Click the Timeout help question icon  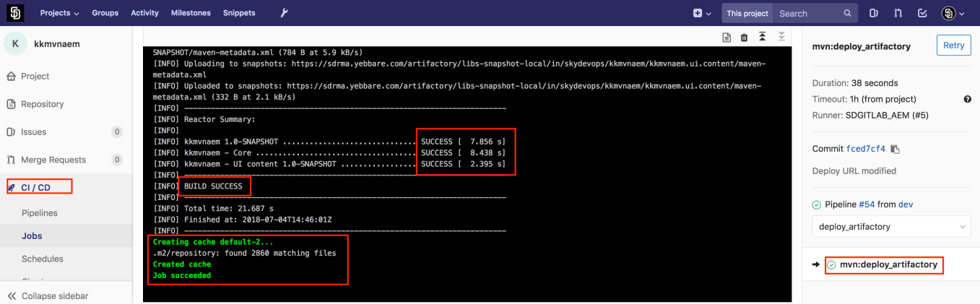(967, 99)
